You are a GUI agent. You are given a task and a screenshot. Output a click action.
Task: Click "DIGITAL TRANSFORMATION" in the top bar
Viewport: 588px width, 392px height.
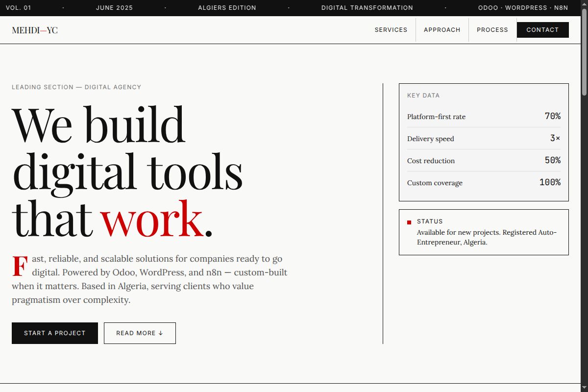click(367, 8)
